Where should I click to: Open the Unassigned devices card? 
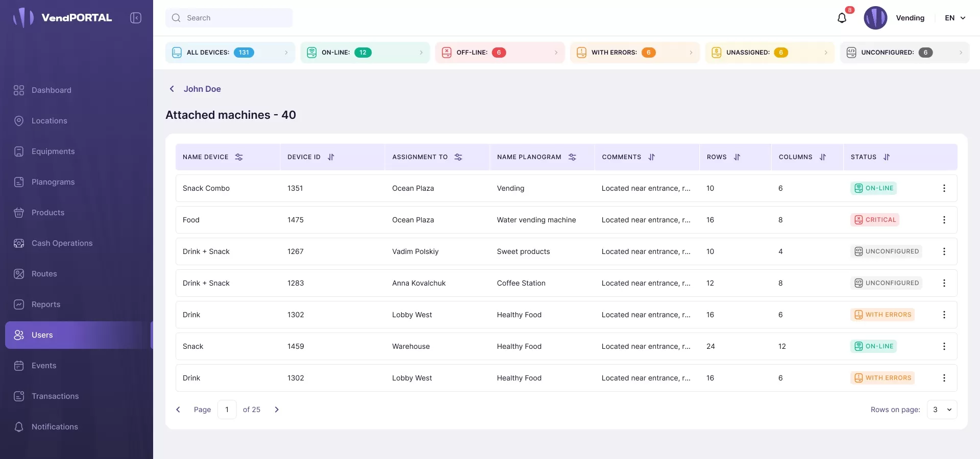[x=769, y=53]
